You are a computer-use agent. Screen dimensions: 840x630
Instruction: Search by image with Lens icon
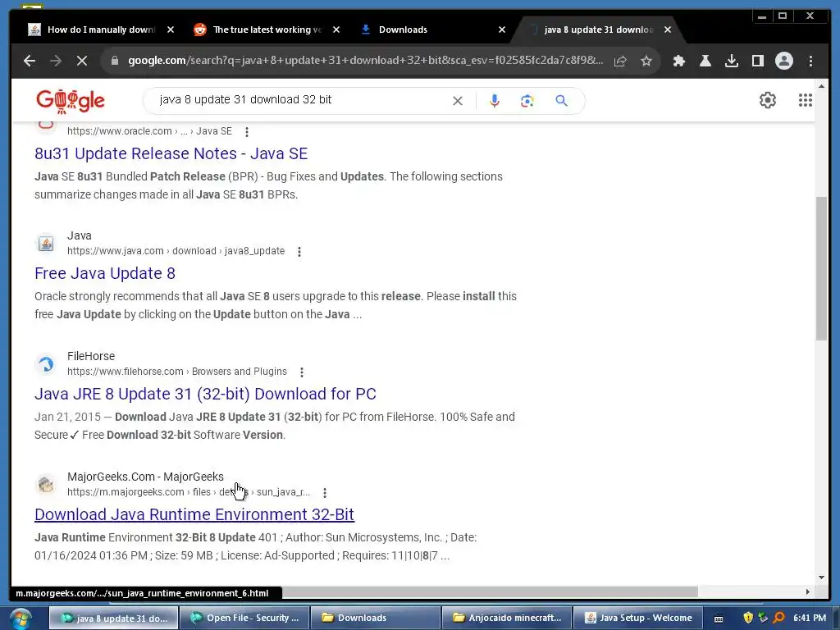(x=527, y=101)
